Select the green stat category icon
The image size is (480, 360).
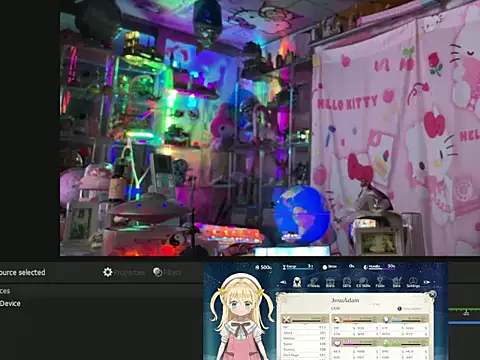(386, 343)
